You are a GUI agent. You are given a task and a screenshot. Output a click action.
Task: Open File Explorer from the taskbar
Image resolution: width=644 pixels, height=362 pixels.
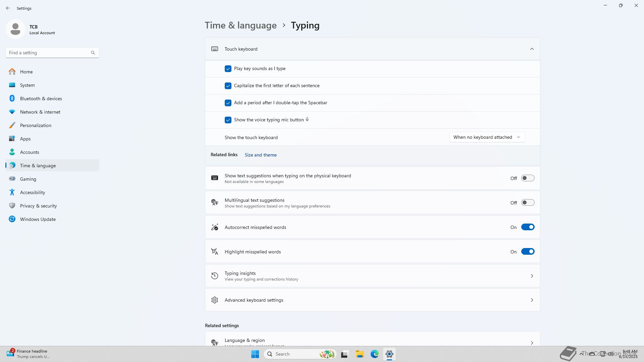pyautogui.click(x=360, y=354)
